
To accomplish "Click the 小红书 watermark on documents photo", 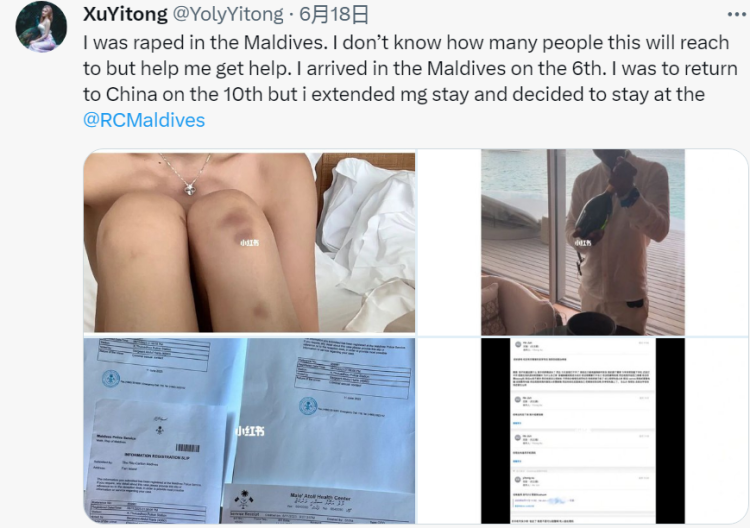I will pos(250,431).
